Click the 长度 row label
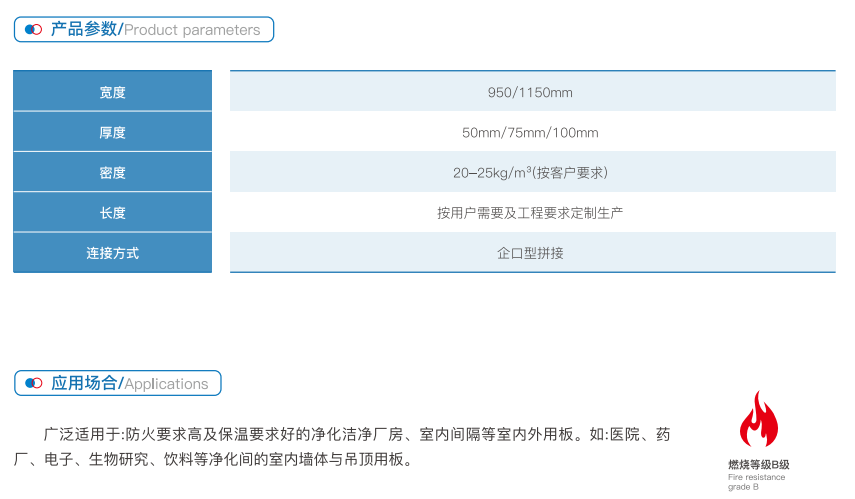 (x=112, y=213)
